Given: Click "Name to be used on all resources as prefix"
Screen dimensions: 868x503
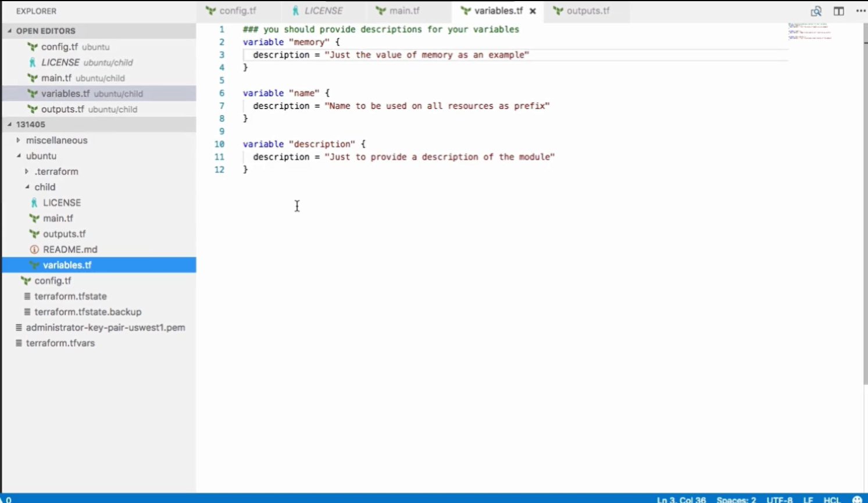Looking at the screenshot, I should (x=437, y=106).
